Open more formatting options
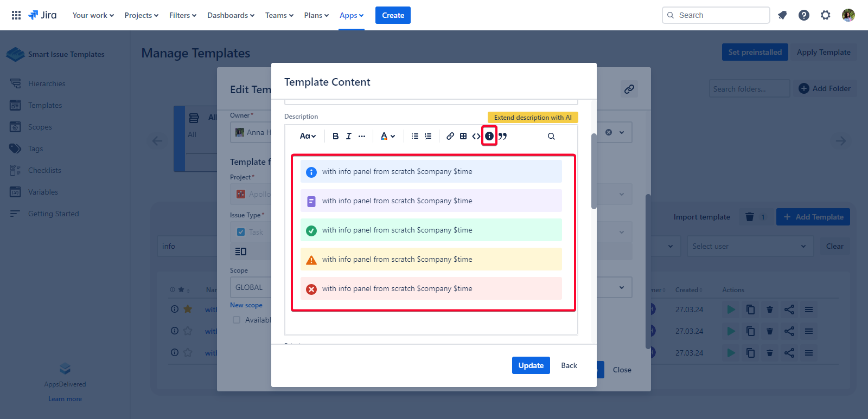Viewport: 868px width, 419px height. point(362,136)
